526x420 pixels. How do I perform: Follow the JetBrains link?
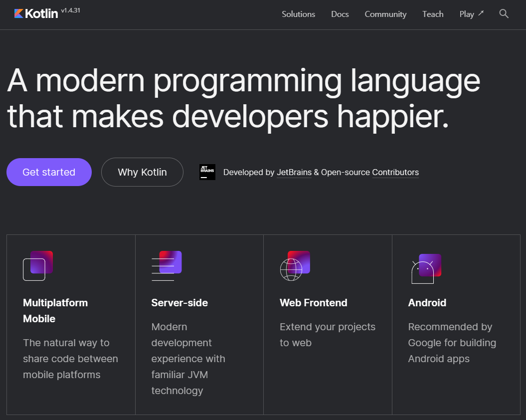[x=294, y=172]
